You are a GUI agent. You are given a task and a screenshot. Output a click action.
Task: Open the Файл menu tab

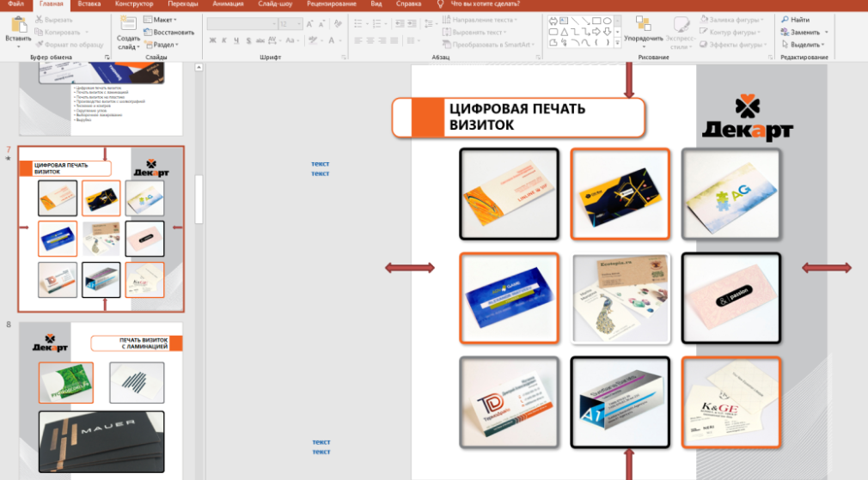[x=16, y=4]
